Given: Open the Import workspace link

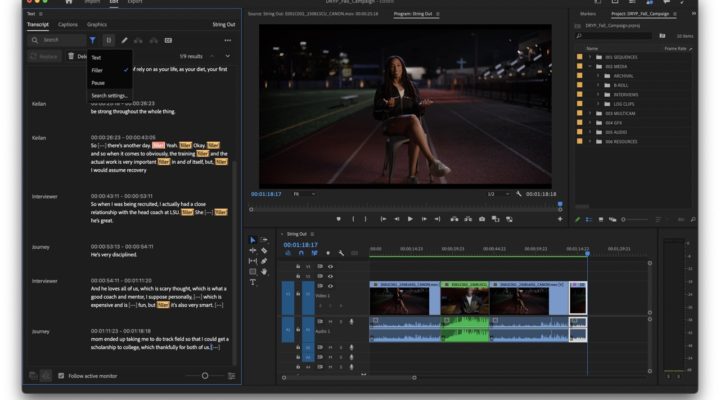Looking at the screenshot, I should pos(92,2).
